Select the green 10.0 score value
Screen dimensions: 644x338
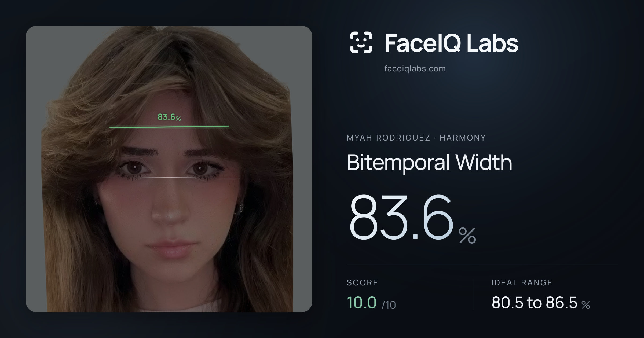[x=361, y=303]
